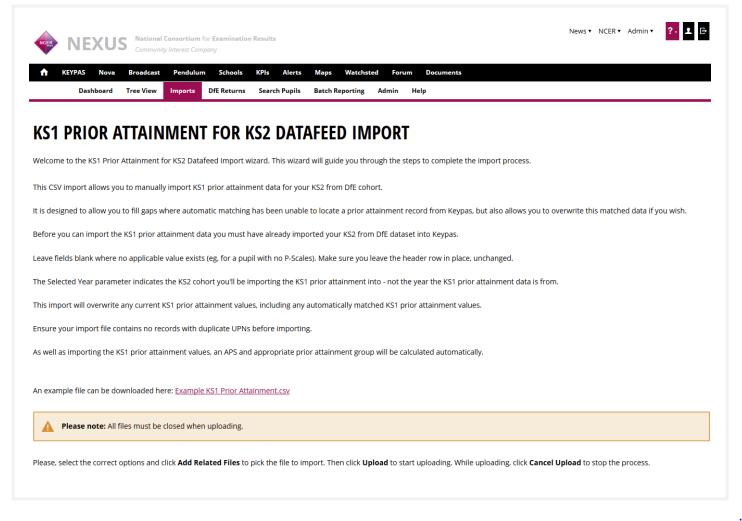Open the user profile icon

coord(689,31)
